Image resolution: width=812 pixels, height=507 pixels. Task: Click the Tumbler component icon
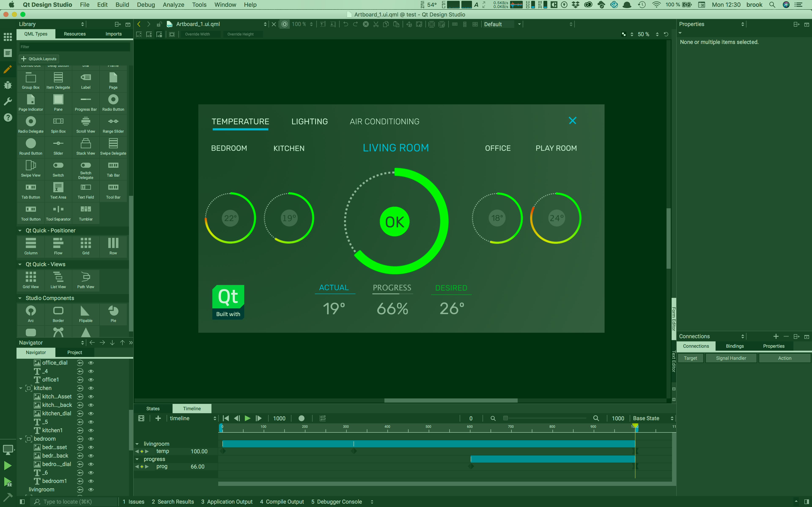pos(86,209)
